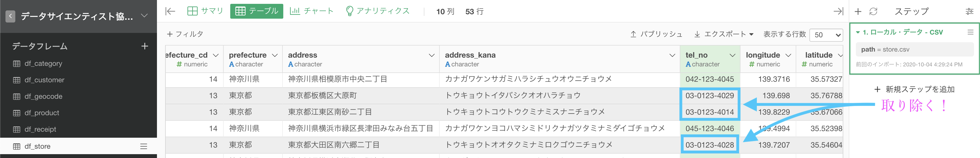Switch to the チャート tab
This screenshot has height=158, width=980.
[x=311, y=11]
